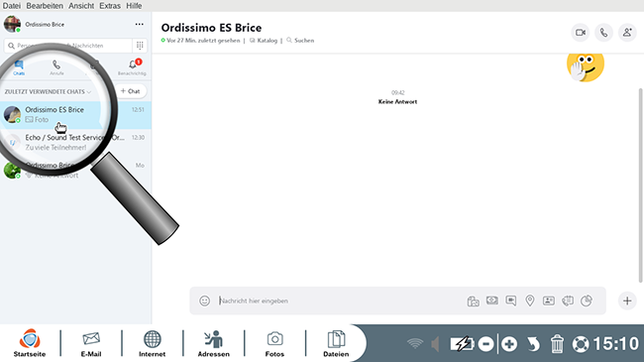This screenshot has height=362, width=644.
Task: Click the lifebuoy help icon
Action: point(581,344)
